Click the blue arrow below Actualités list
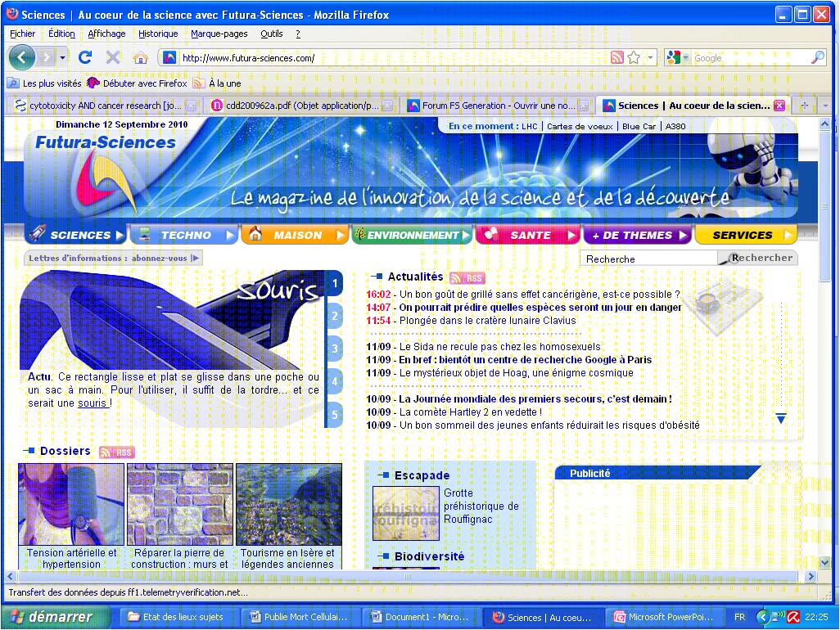The height and width of the screenshot is (630, 840). 781,419
